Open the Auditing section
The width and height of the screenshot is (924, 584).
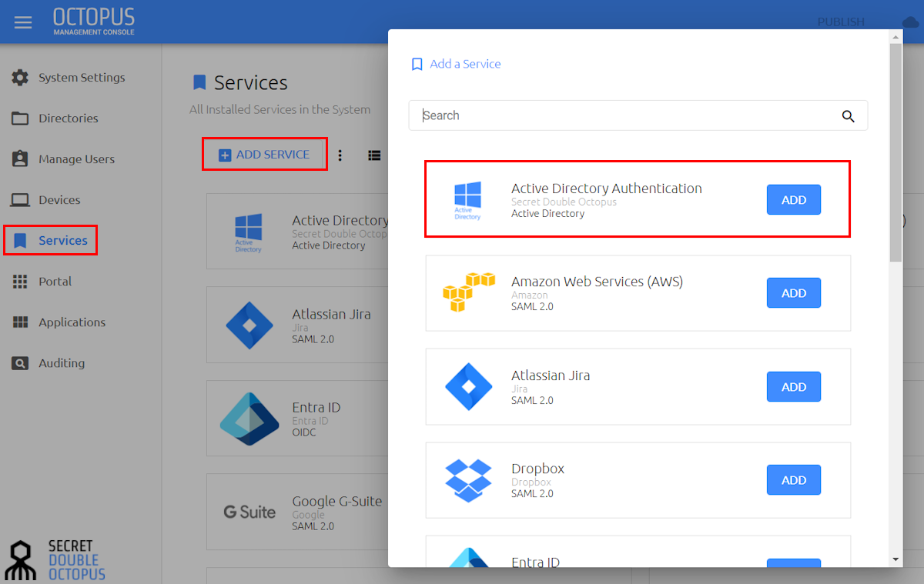pos(62,363)
